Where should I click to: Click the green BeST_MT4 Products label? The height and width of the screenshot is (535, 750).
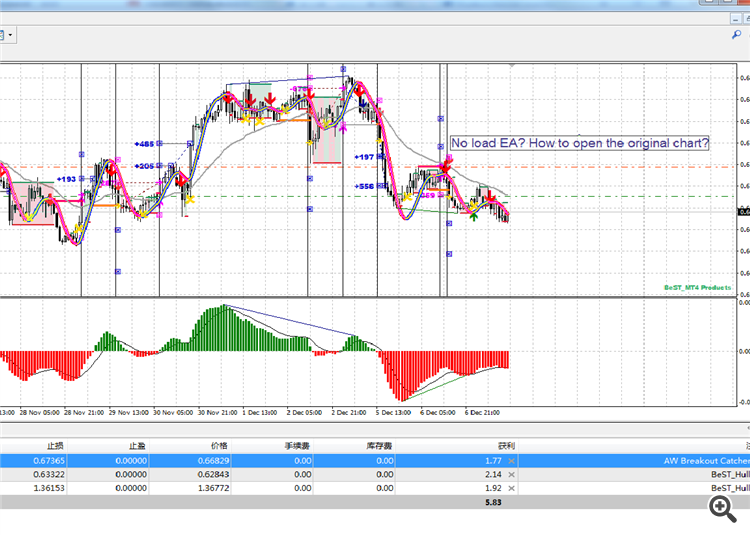697,287
